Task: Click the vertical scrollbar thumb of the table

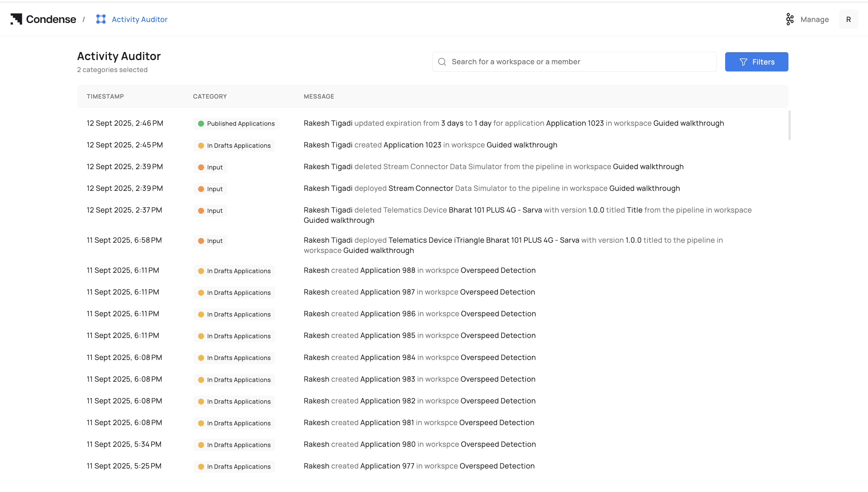Action: [789, 125]
